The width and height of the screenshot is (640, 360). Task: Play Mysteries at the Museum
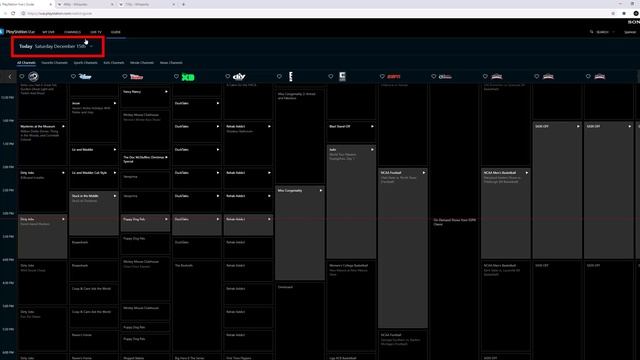click(x=63, y=127)
